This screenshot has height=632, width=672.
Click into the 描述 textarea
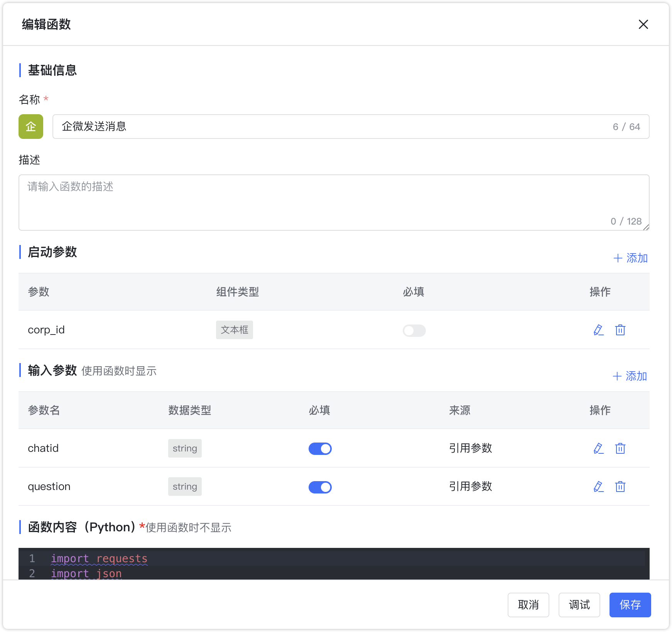tap(334, 203)
